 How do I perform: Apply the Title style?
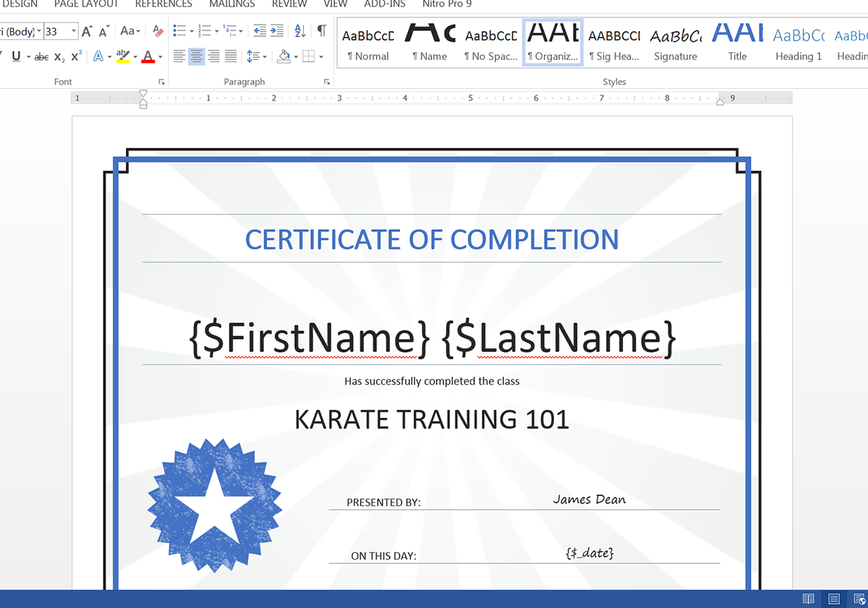[737, 43]
